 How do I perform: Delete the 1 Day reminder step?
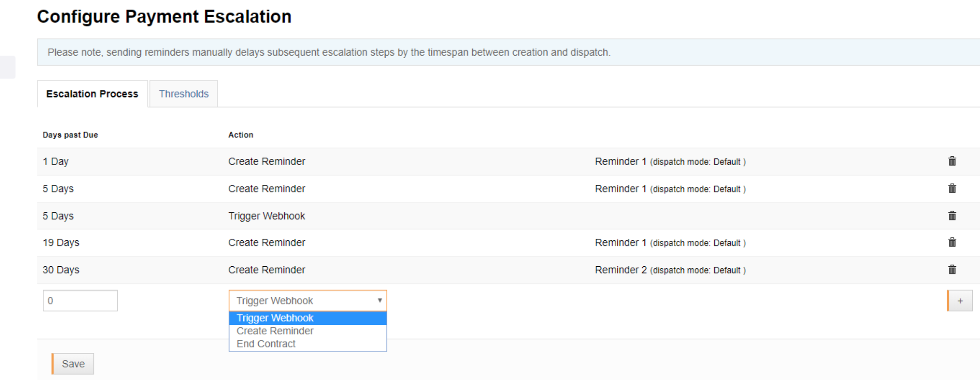pos(952,161)
